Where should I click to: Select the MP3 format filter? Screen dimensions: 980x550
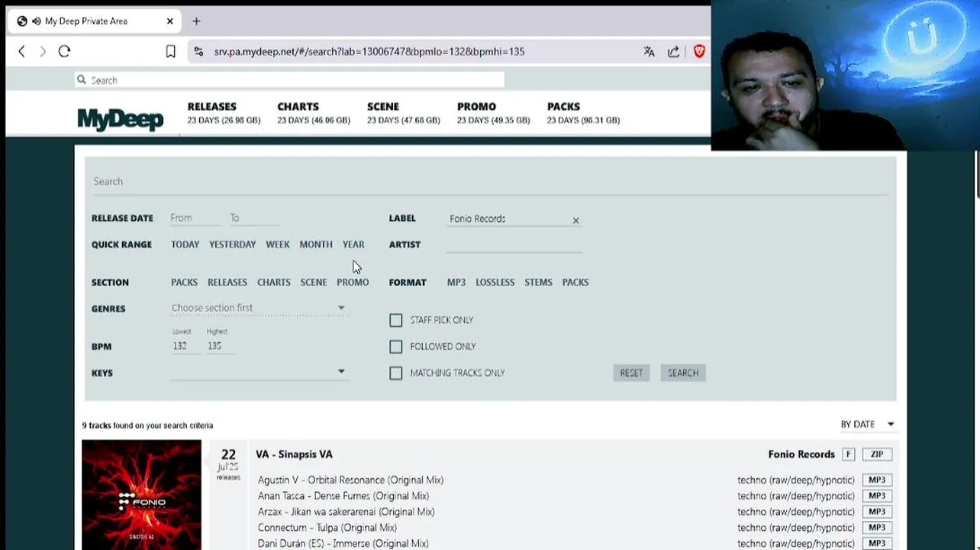[x=456, y=282]
